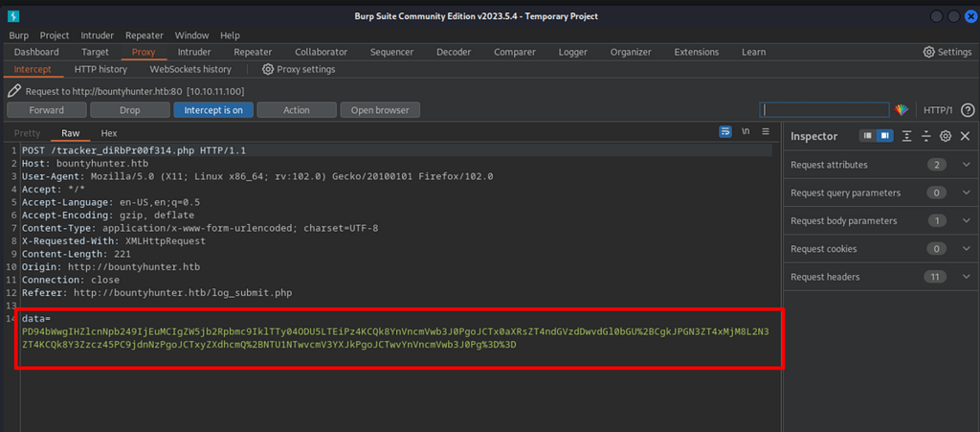Viewport: 980px width, 432px height.
Task: Close the Inspector panel
Action: pyautogui.click(x=965, y=137)
